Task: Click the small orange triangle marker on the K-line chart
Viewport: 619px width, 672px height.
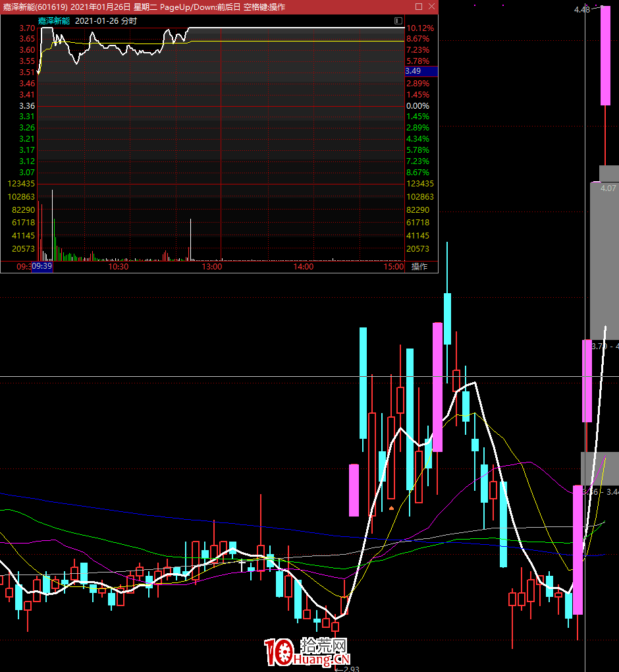Action: [391, 508]
